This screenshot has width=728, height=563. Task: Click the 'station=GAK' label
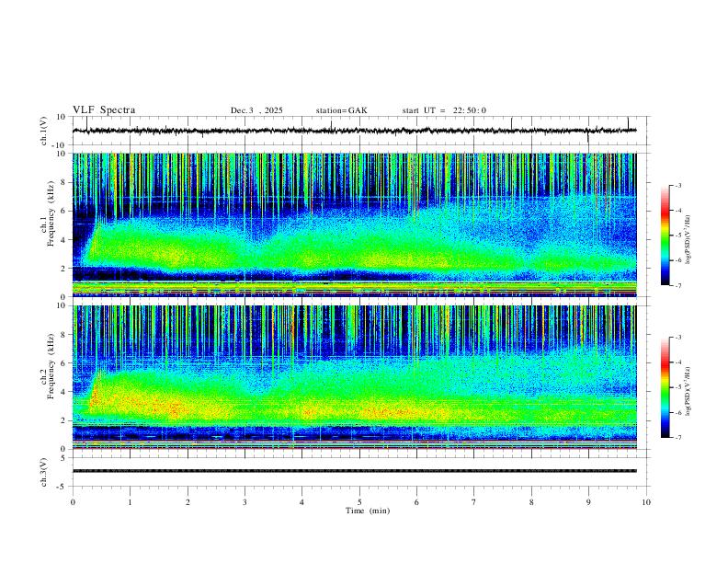point(341,110)
